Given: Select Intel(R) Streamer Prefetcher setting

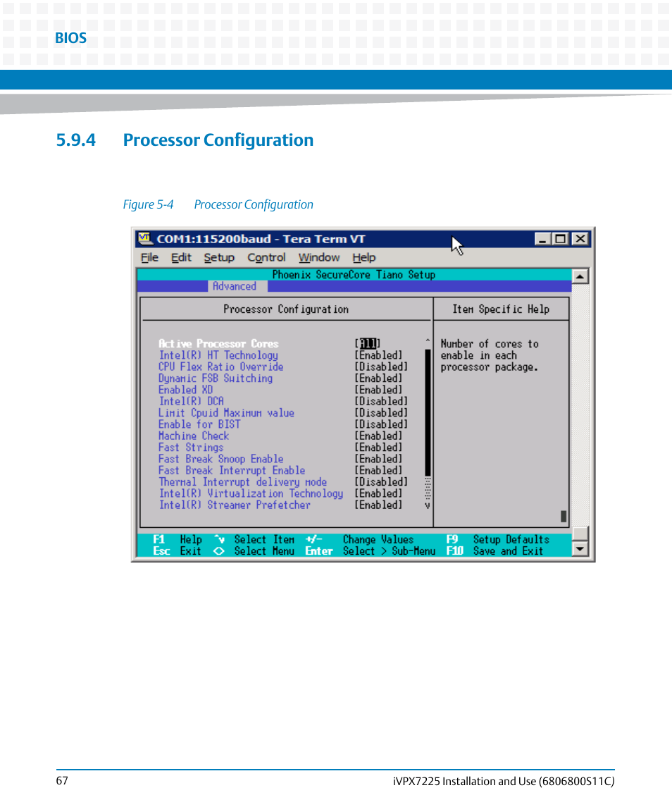Looking at the screenshot, I should 234,505.
